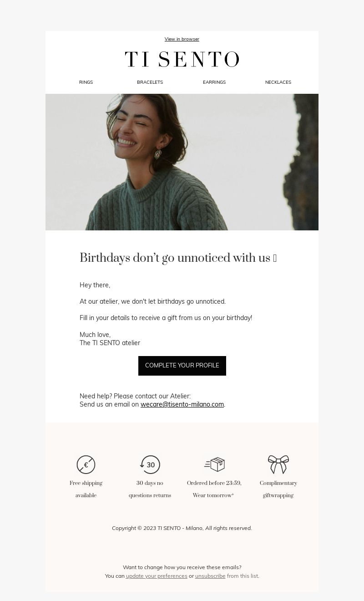Click the fast delivery package icon
This screenshot has width=364, height=601.
[214, 464]
